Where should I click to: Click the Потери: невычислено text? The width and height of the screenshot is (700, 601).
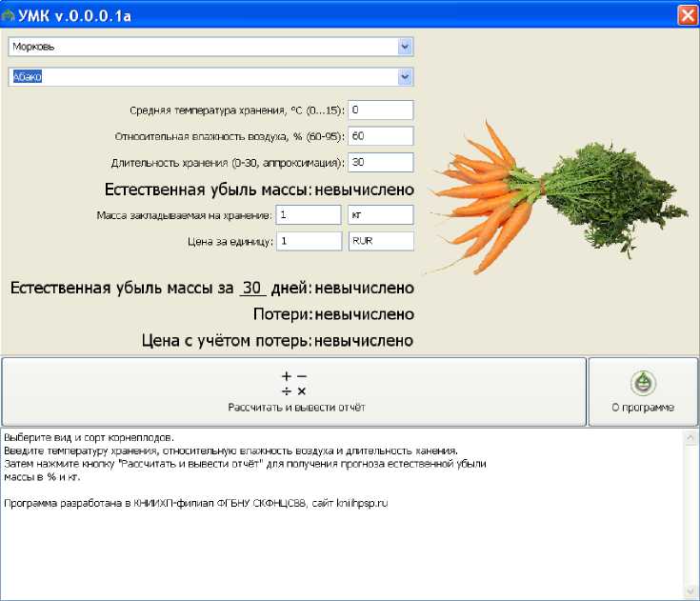click(x=333, y=314)
